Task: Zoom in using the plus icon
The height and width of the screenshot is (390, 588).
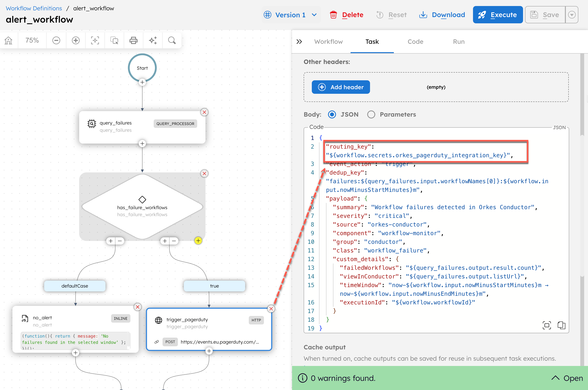Action: [x=76, y=40]
